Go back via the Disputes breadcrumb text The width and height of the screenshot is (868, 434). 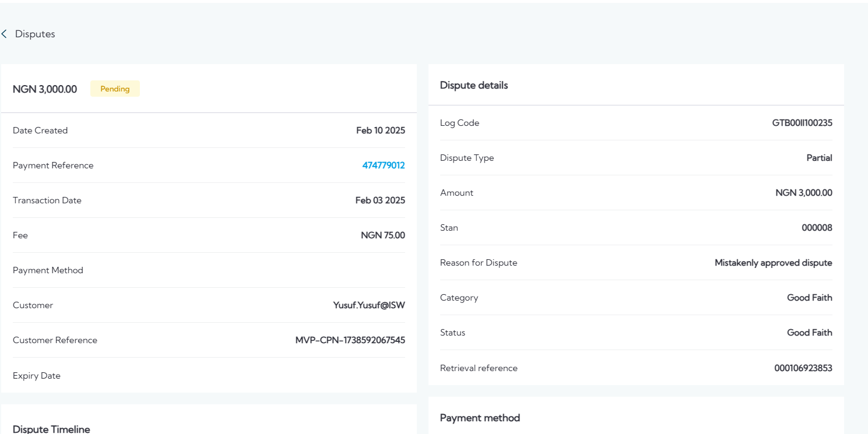point(35,34)
